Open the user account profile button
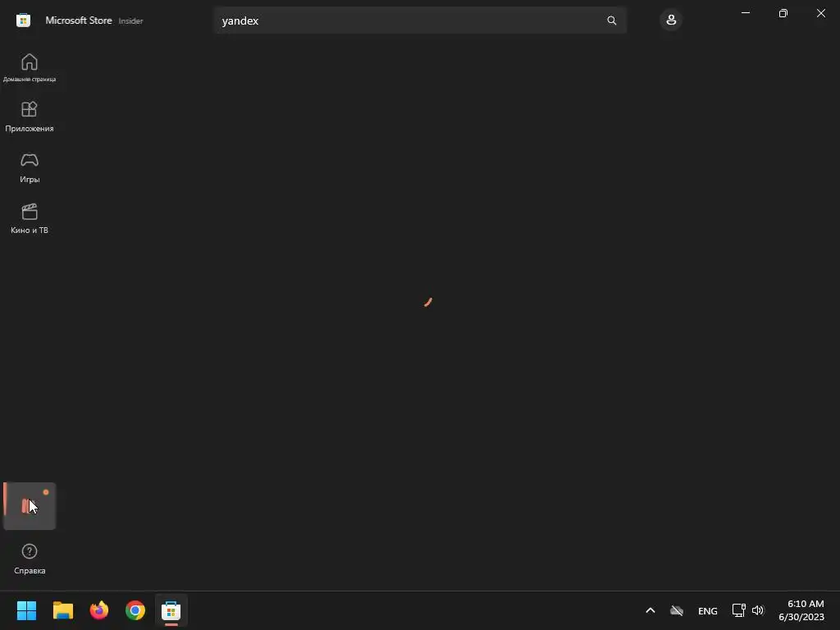The image size is (840, 630). click(x=671, y=21)
